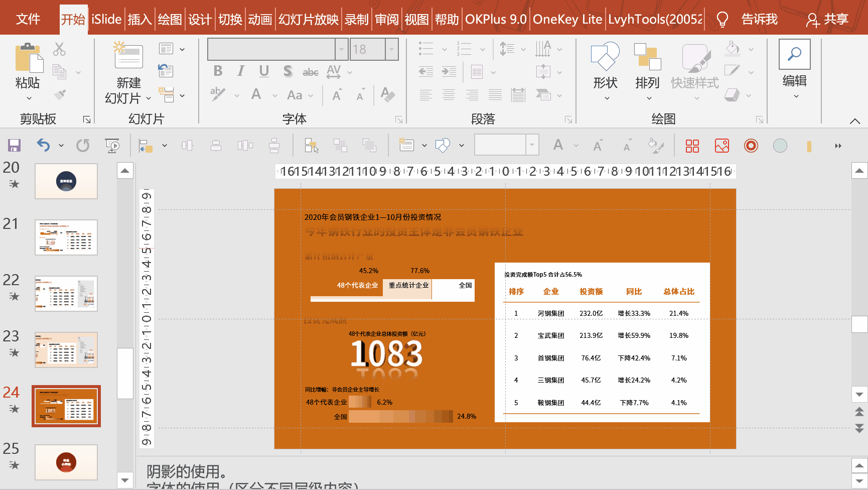The height and width of the screenshot is (490, 868).
Task: Open the font size dropdown
Action: coord(391,49)
